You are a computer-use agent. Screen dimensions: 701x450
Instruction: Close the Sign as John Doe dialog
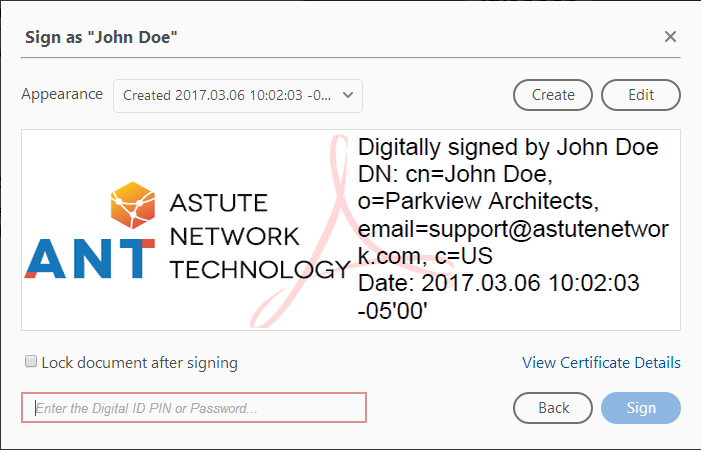670,37
